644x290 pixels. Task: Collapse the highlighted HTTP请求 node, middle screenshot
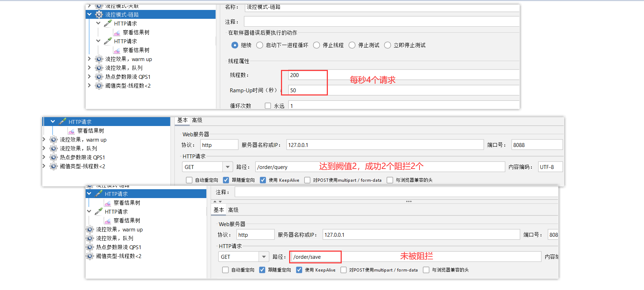tap(53, 121)
